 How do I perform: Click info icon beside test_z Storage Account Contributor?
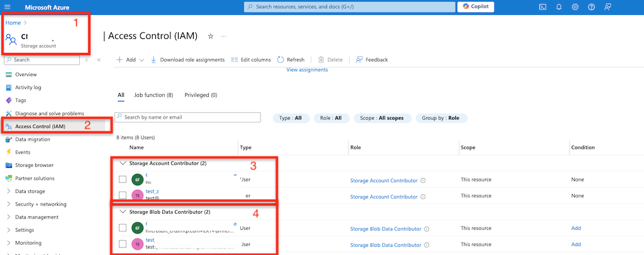pyautogui.click(x=423, y=197)
